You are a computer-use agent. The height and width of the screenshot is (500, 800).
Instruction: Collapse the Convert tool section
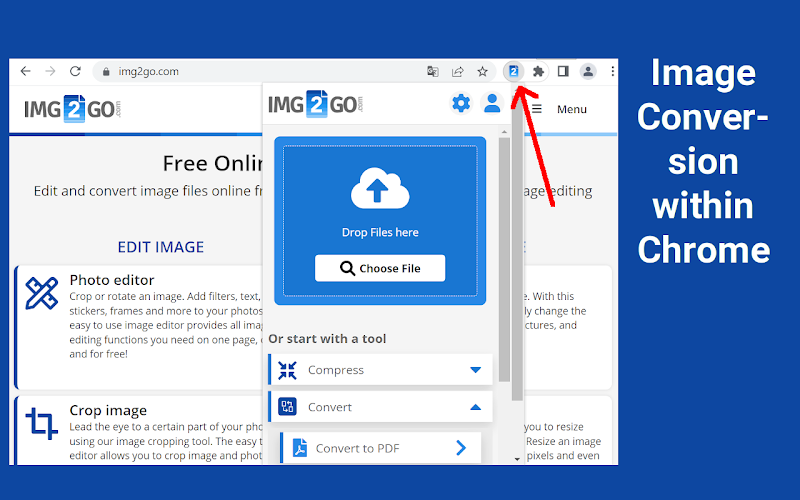(x=476, y=407)
